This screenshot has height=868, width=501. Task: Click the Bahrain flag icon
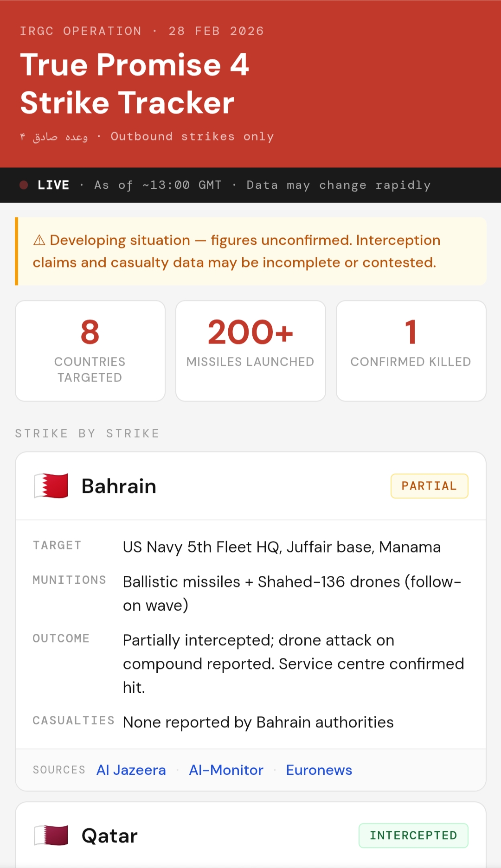tap(51, 486)
